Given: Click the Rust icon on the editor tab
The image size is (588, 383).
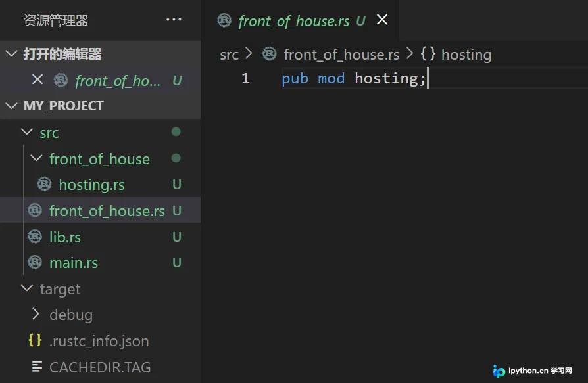Looking at the screenshot, I should tap(224, 20).
